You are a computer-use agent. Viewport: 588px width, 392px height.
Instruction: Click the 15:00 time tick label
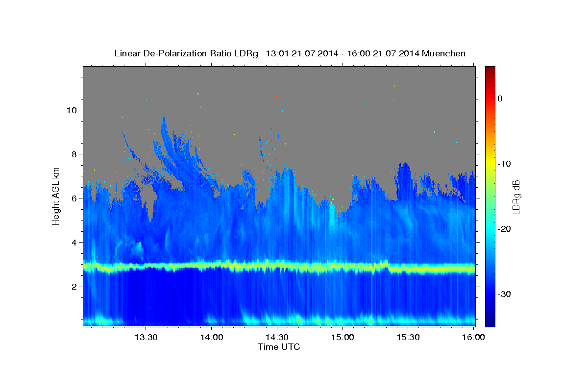point(343,337)
